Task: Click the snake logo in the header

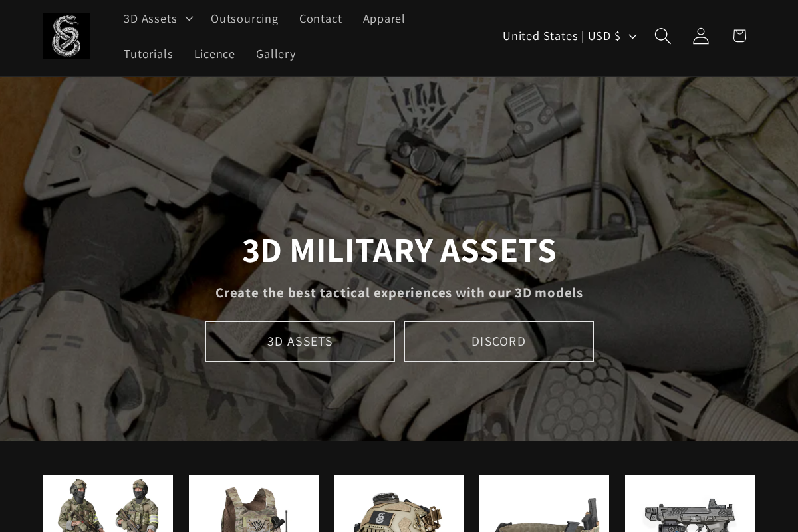Action: pos(66,36)
